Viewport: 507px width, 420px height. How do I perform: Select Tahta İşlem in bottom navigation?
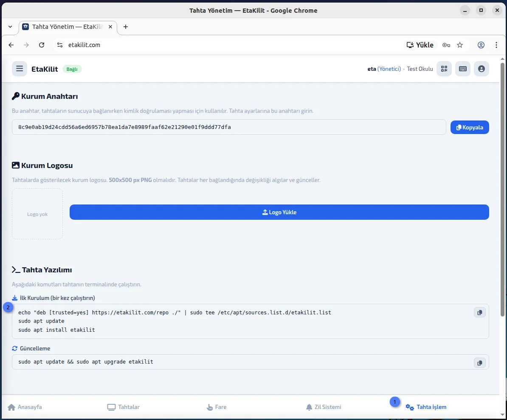point(426,407)
